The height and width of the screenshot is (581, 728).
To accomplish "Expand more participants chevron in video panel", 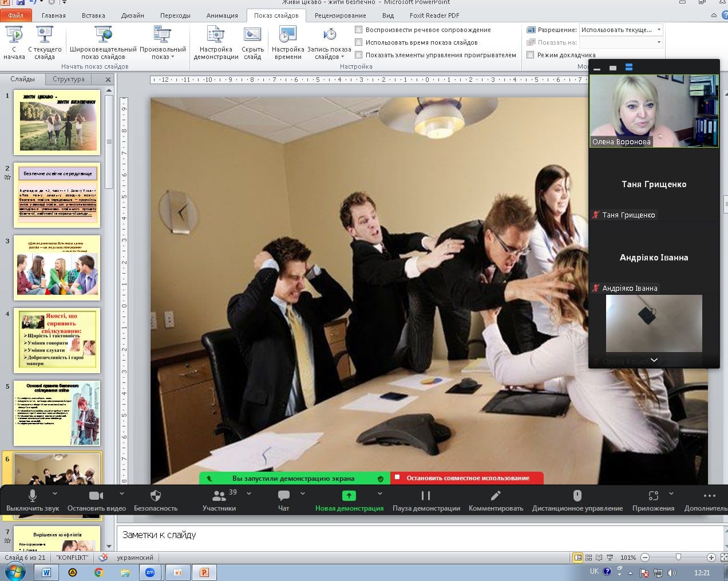I will click(x=654, y=361).
